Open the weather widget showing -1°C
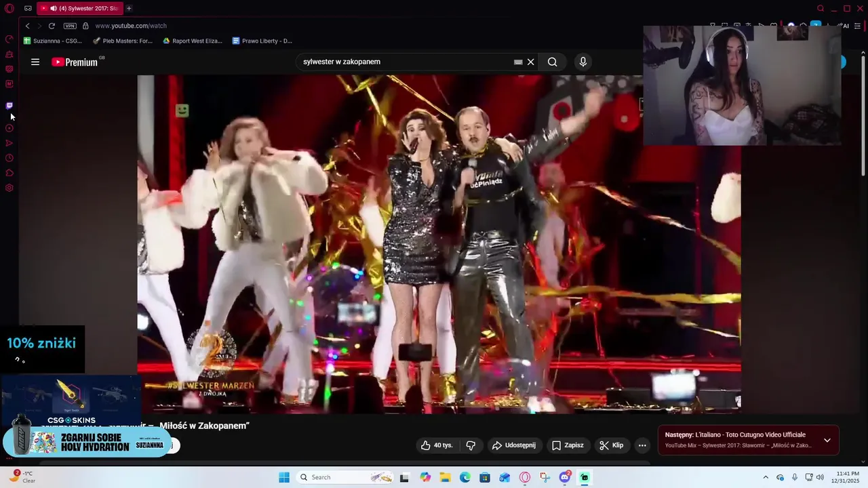Image resolution: width=868 pixels, height=488 pixels. click(x=22, y=477)
